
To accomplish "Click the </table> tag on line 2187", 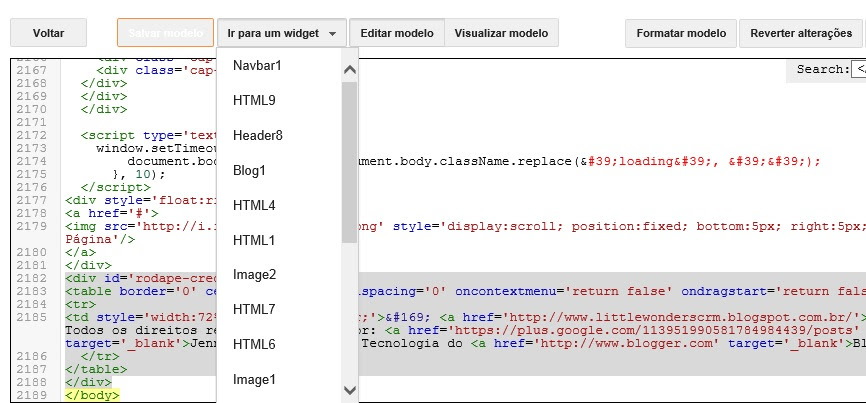I will click(96, 369).
